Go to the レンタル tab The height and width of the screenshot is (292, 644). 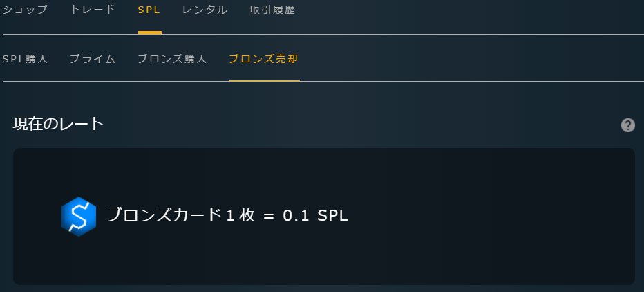pyautogui.click(x=205, y=10)
